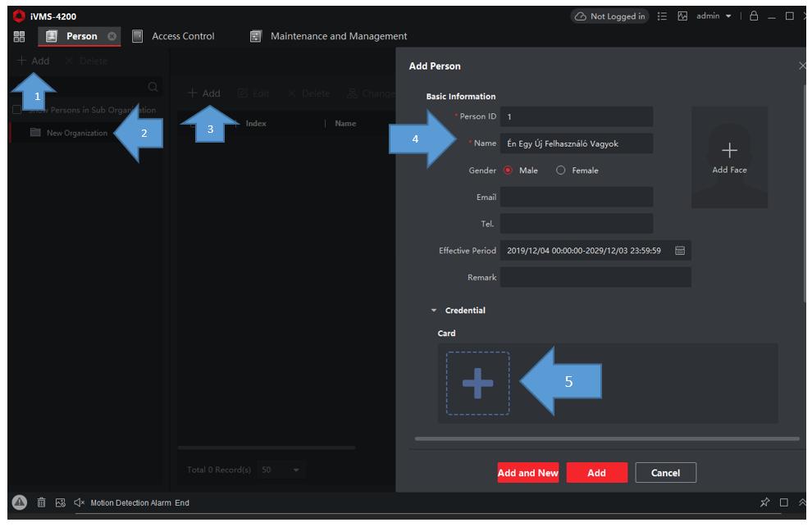
Task: Collapse the Credential section
Action: (433, 311)
